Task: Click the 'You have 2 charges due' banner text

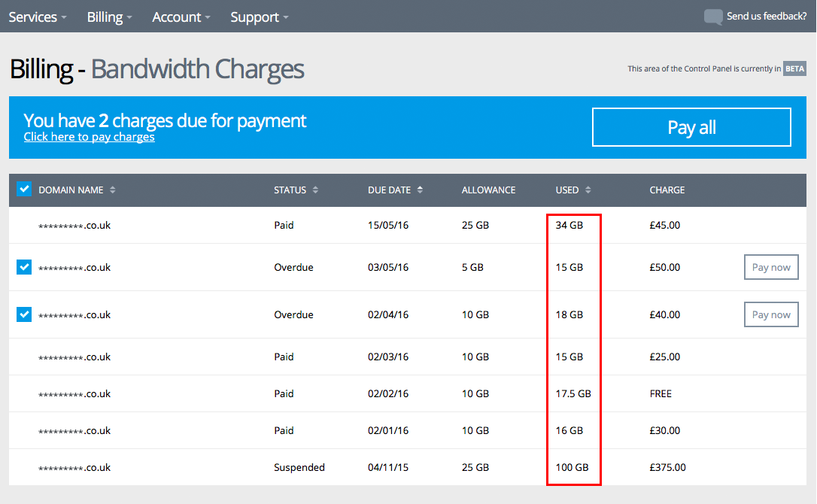Action: pos(165,120)
